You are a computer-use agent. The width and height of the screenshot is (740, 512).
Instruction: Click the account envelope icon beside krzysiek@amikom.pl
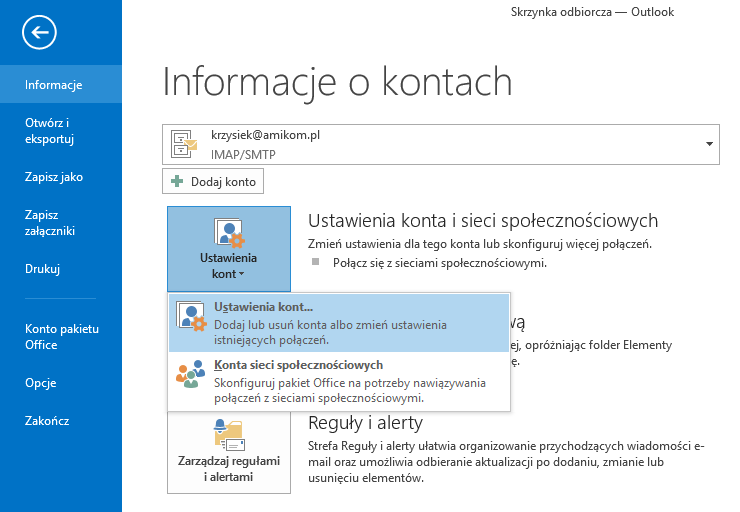click(x=185, y=144)
